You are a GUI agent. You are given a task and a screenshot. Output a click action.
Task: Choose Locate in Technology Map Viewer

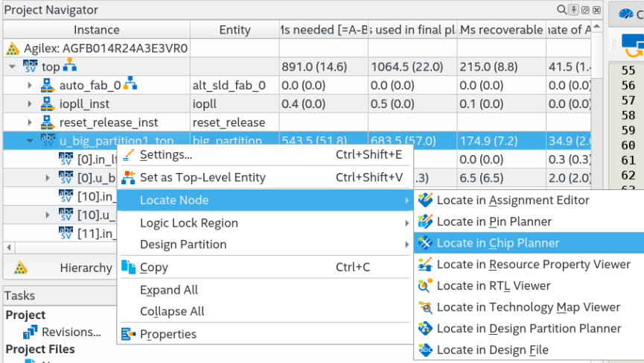tap(529, 307)
